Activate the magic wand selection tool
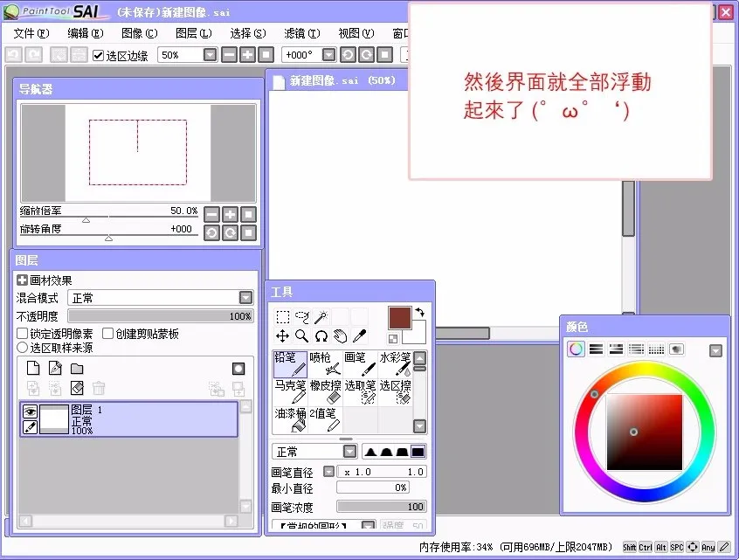739x560 pixels. [321, 317]
